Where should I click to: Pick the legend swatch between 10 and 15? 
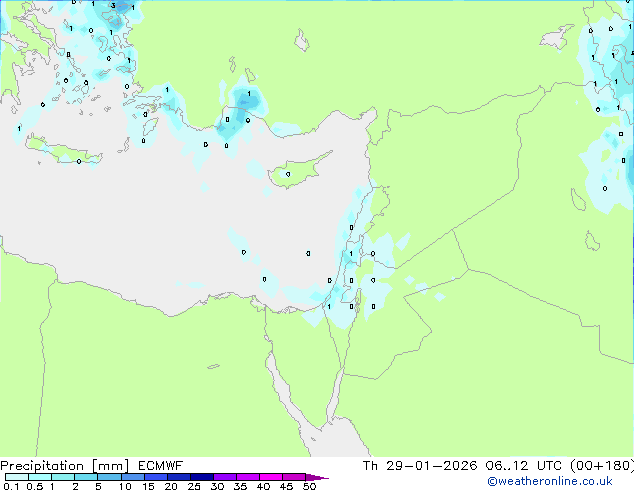point(133,477)
